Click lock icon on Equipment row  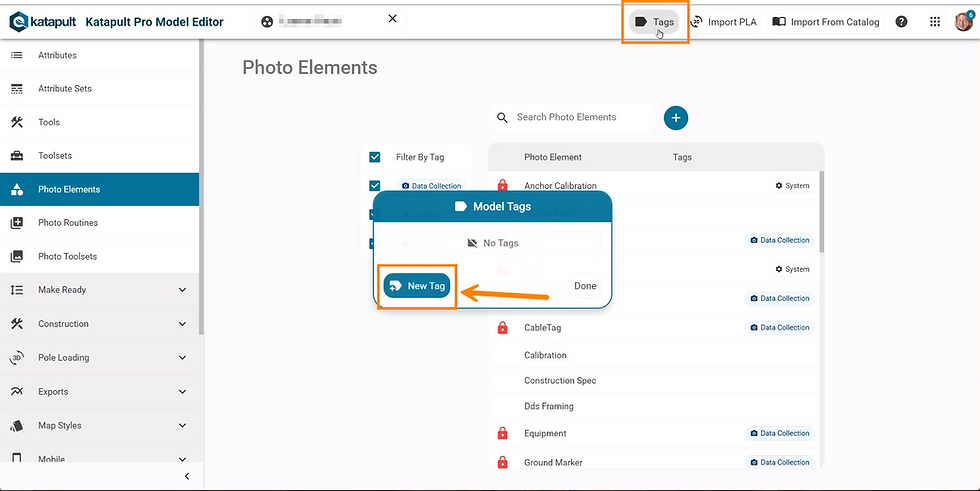coord(502,433)
